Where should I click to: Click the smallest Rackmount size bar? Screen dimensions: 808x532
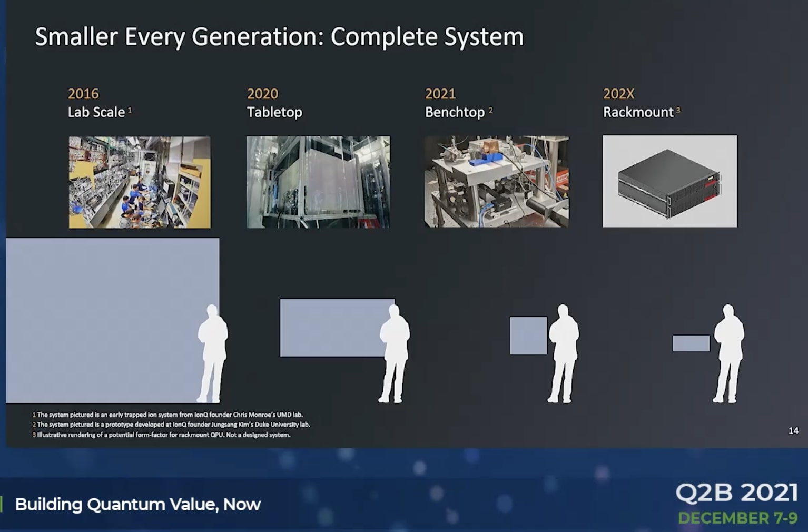point(691,342)
